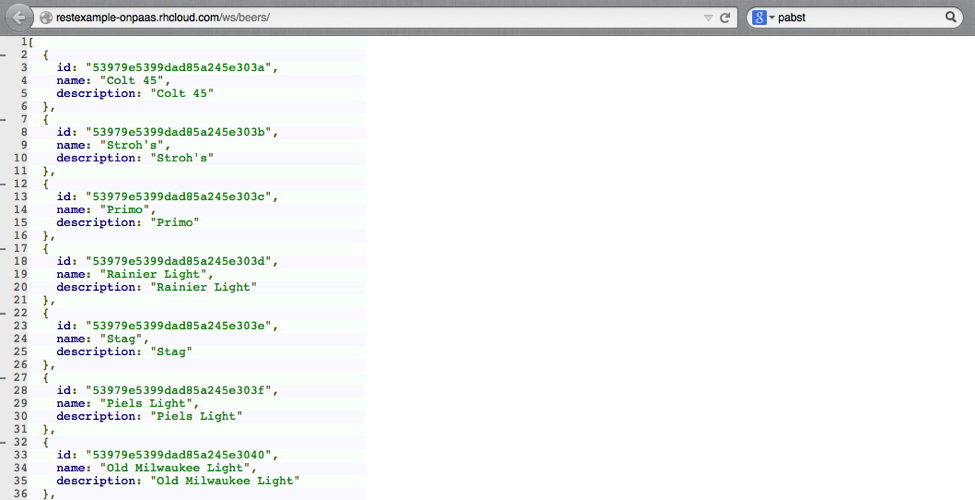
Task: Select the id value ending in 303c
Action: point(179,197)
